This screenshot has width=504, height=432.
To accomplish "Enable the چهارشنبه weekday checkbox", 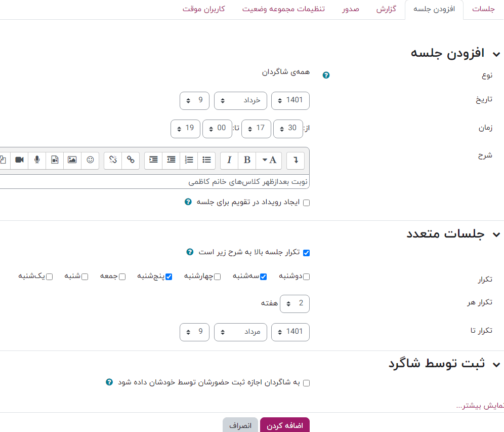I will (x=217, y=277).
